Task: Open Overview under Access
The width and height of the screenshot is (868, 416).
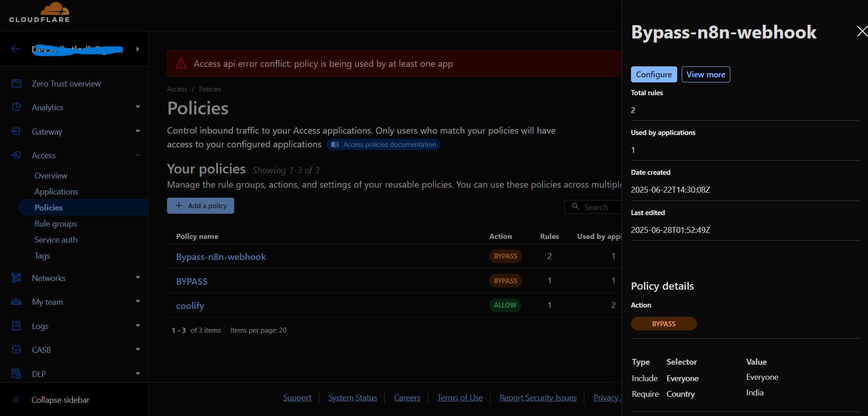Action: [51, 176]
